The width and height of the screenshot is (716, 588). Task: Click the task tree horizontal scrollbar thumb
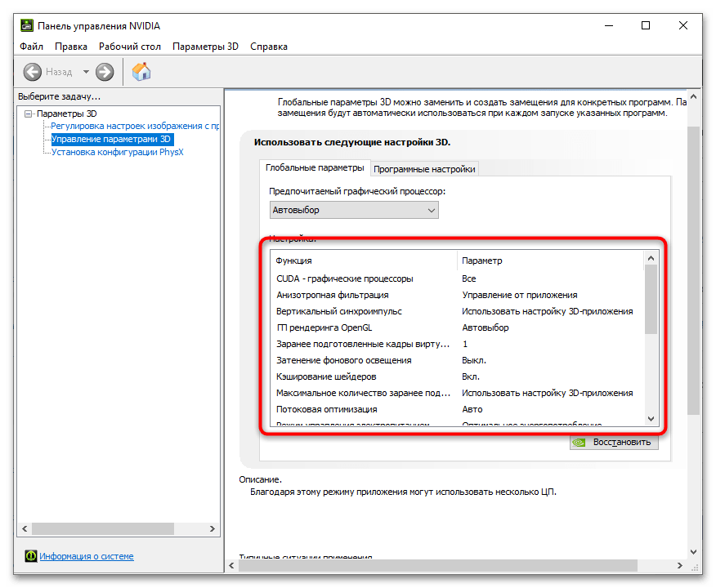(103, 528)
